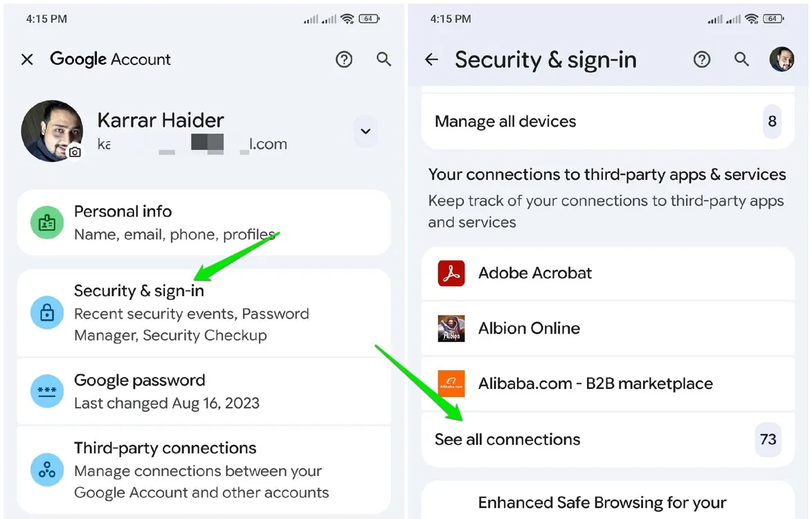
Task: Click the search icon on Security screen
Action: click(x=741, y=60)
